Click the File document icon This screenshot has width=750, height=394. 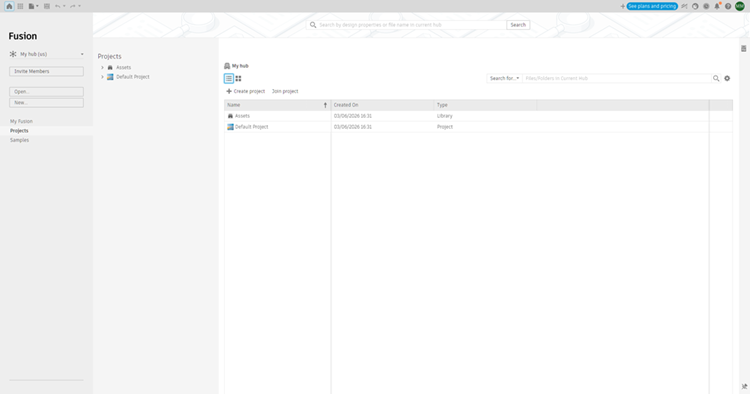pyautogui.click(x=31, y=6)
